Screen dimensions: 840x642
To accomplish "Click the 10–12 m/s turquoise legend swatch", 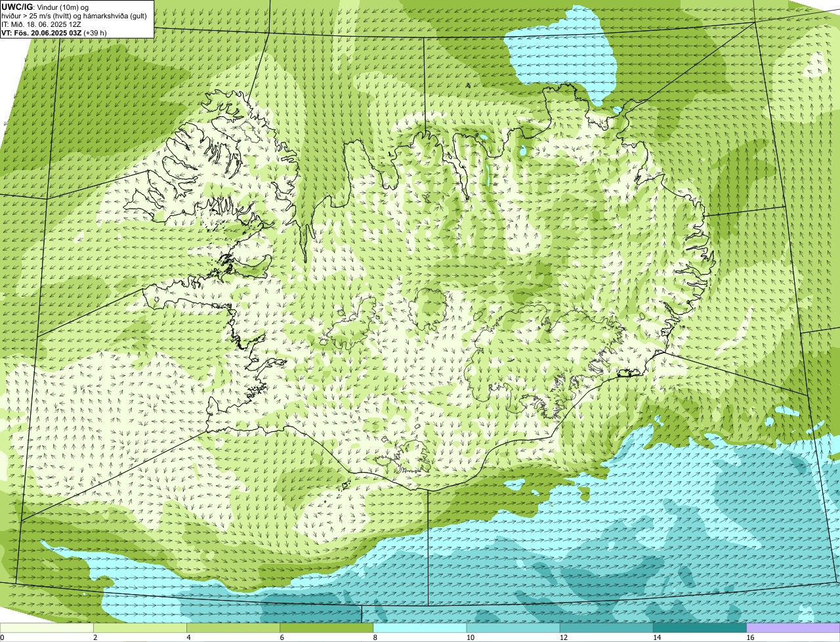I will 513,628.
